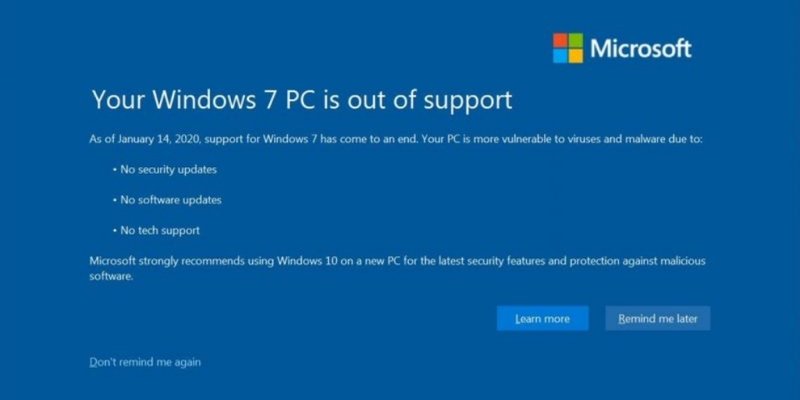Screen dimensions: 800x400
Task: Click the green square of Microsoft logo
Action: pyautogui.click(x=576, y=40)
